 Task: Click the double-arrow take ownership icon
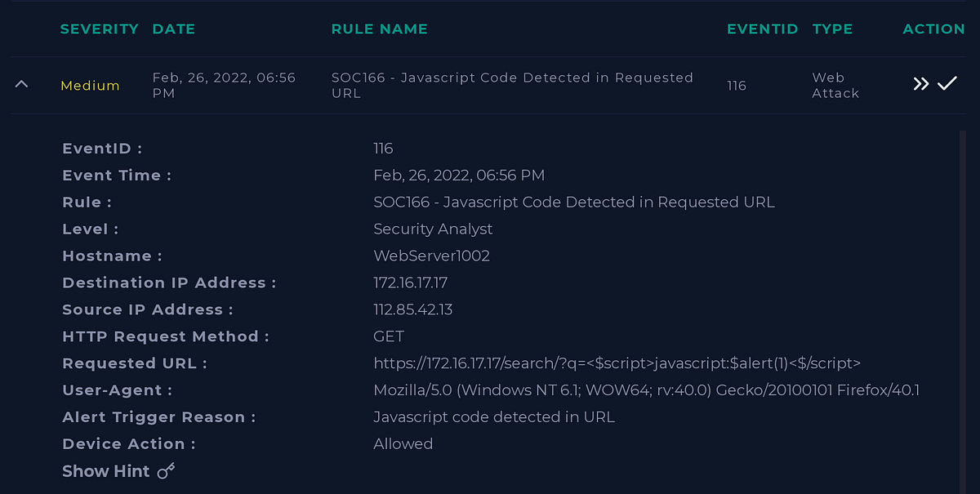(921, 84)
